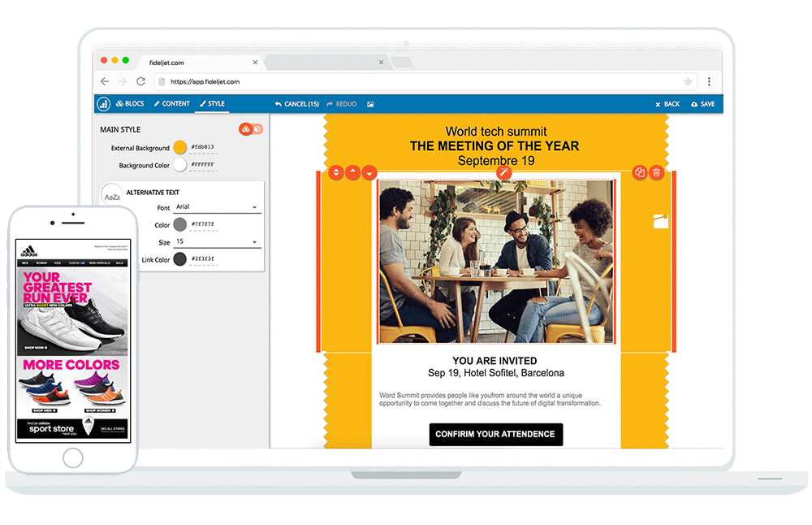Edit the #ffffff hex value field
The height and width of the screenshot is (525, 812).
(x=203, y=165)
